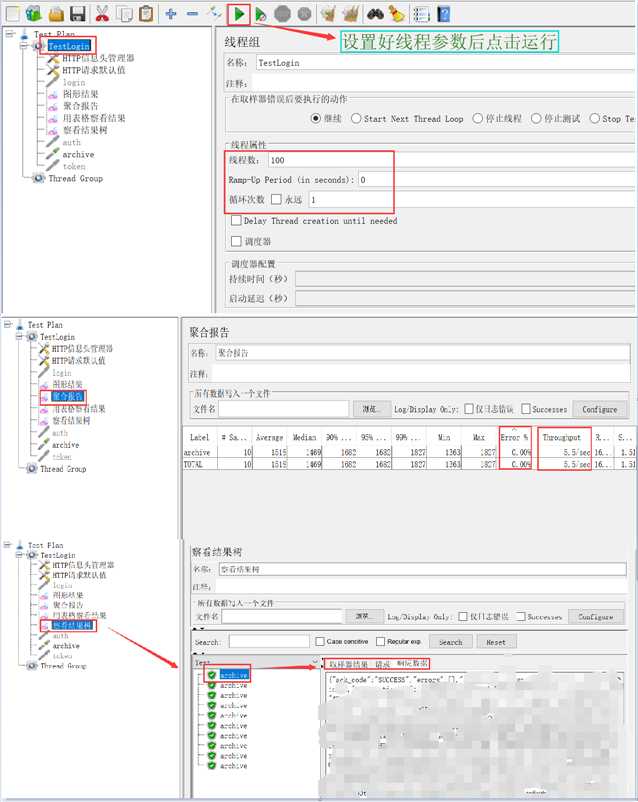
Task: Collapse Test Plan in the 线程组 view tree
Action: coord(10,34)
